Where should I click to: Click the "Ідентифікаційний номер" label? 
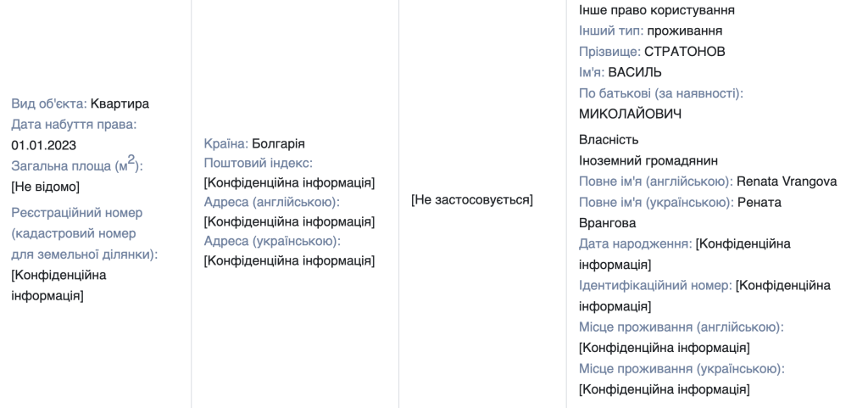[655, 285]
